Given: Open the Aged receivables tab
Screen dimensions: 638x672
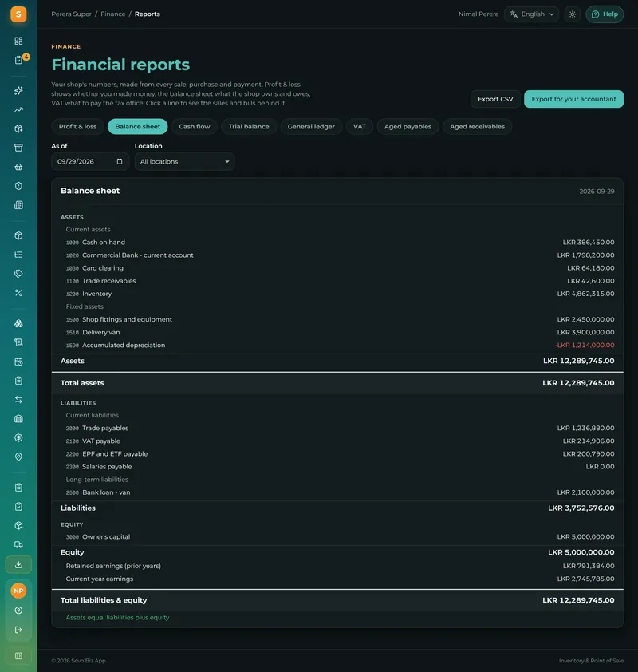Looking at the screenshot, I should [477, 126].
